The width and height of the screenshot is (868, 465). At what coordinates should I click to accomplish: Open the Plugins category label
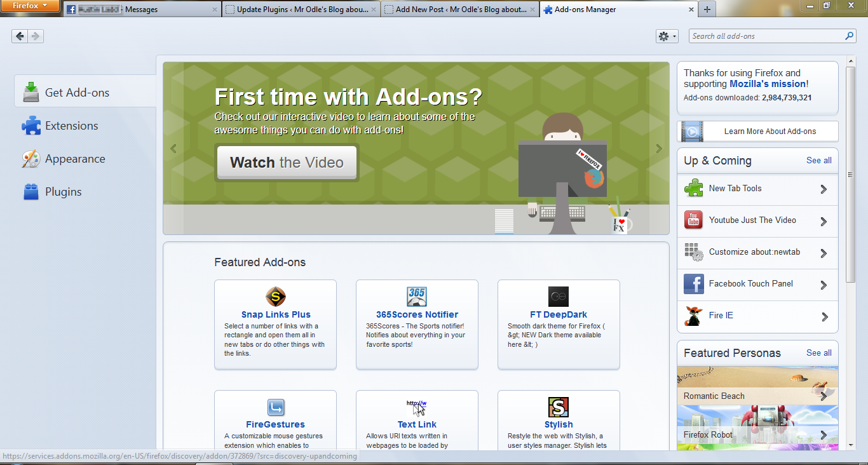tap(64, 192)
